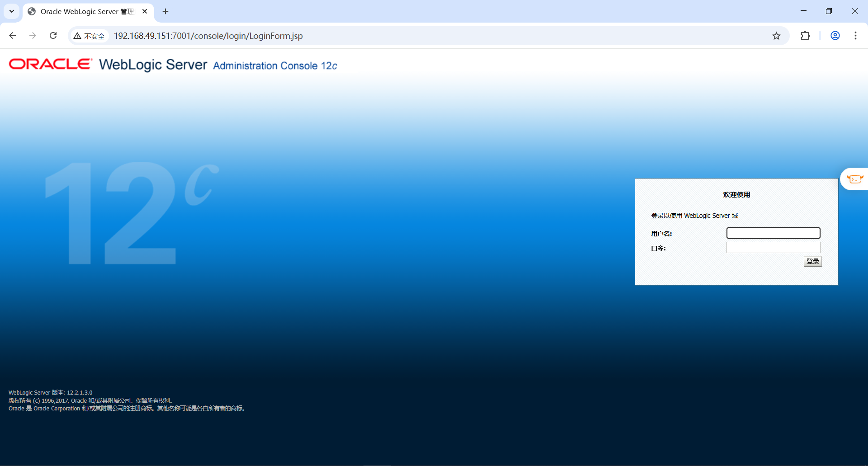This screenshot has height=466, width=868.
Task: Focus the 口令 password field
Action: [773, 247]
